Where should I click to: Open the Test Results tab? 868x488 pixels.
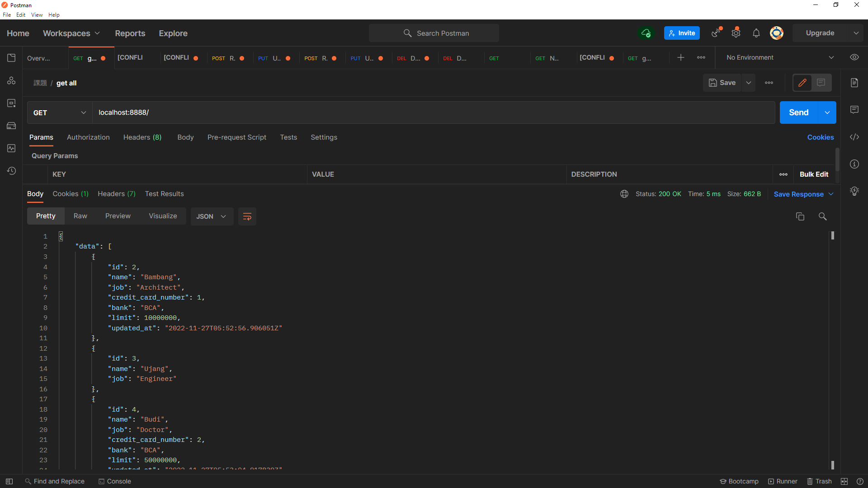point(164,194)
